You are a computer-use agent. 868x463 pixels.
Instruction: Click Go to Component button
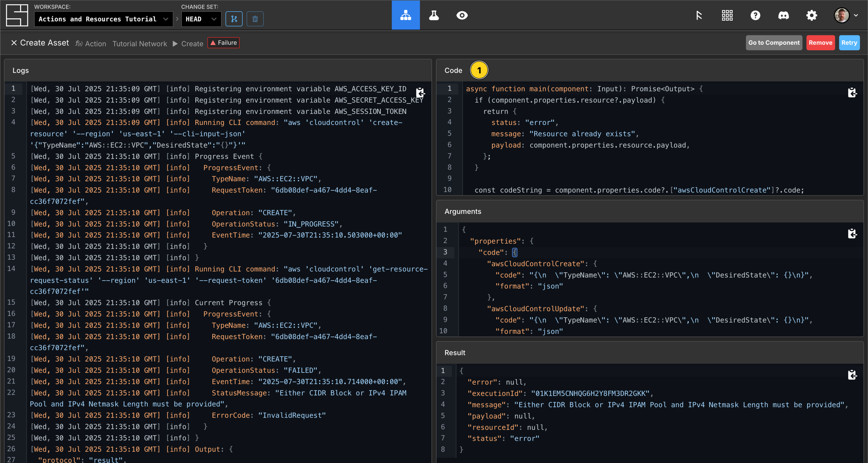point(774,43)
